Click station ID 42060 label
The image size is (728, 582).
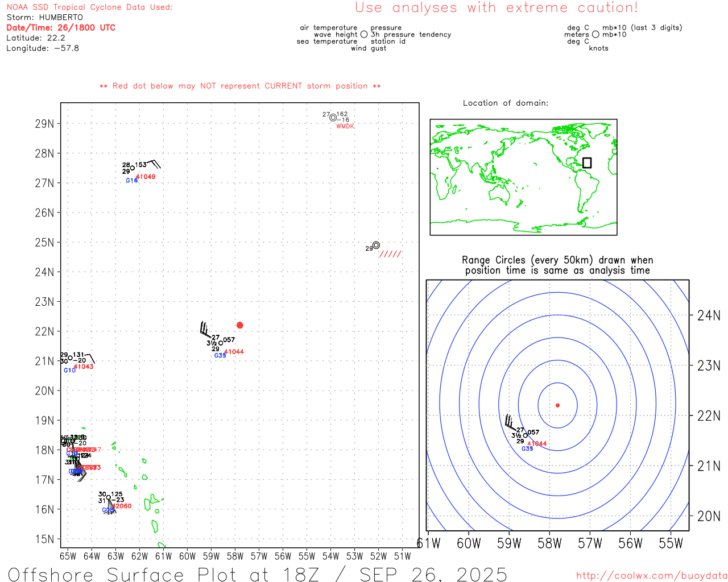(122, 506)
